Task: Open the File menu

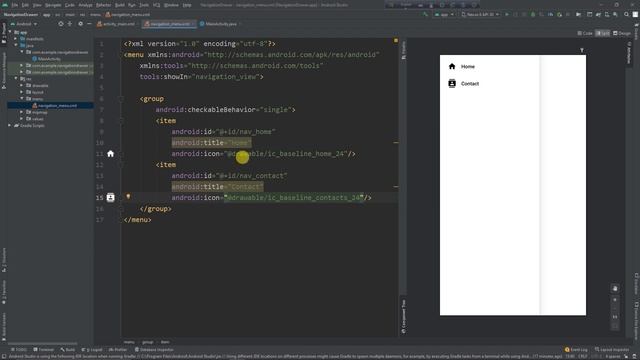Action: point(15,5)
